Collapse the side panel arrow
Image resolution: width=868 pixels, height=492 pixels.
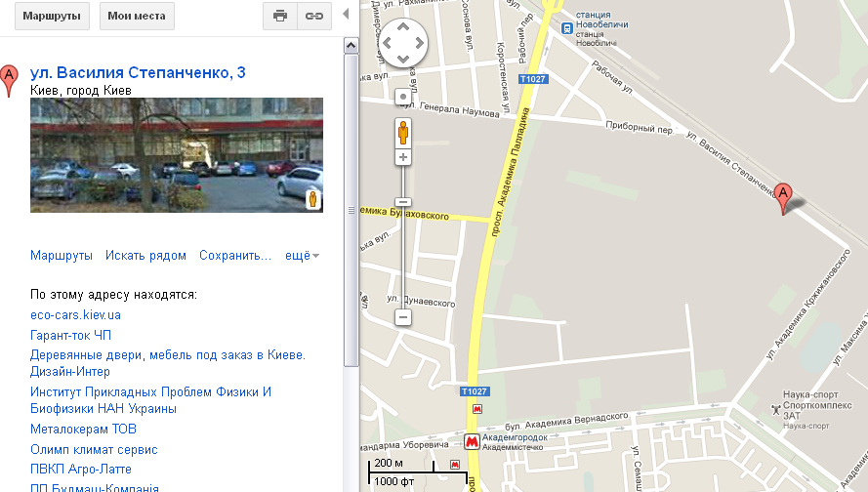(x=346, y=14)
